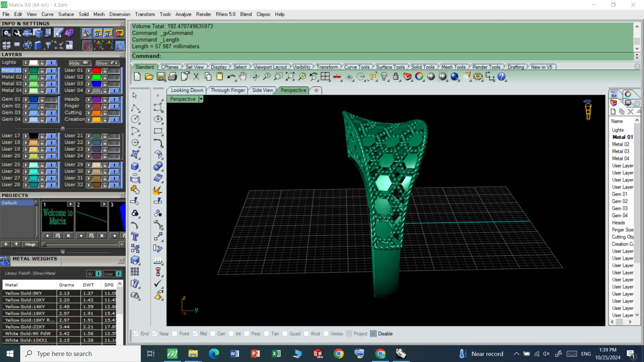Open the Perspective viewport title dropdown arrow
The height and width of the screenshot is (362, 644).
pos(200,99)
